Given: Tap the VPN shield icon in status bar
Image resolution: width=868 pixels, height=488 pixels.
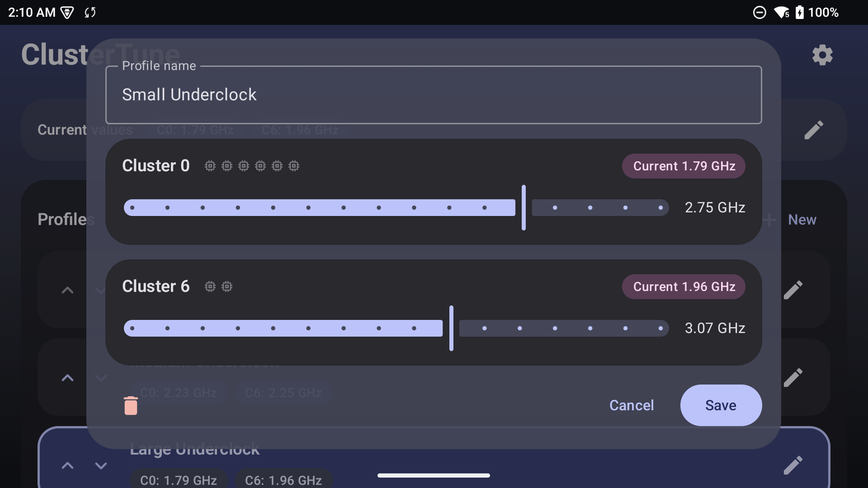Looking at the screenshot, I should click(67, 13).
